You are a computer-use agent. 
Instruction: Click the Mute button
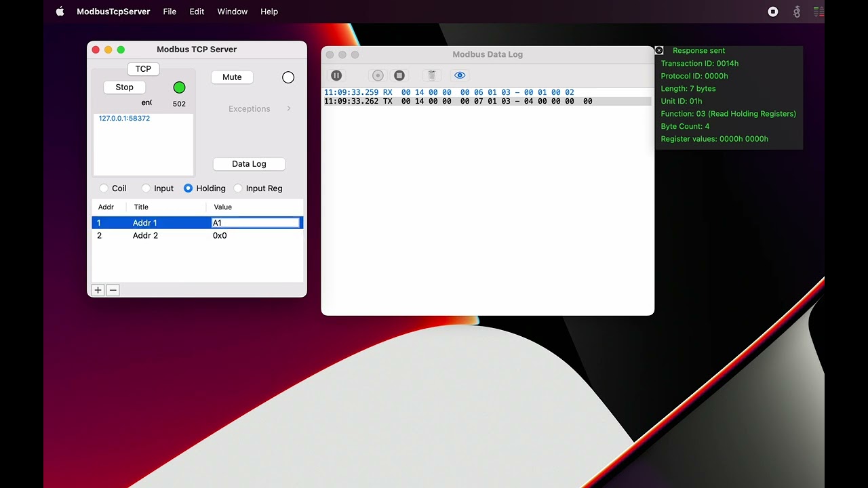232,77
